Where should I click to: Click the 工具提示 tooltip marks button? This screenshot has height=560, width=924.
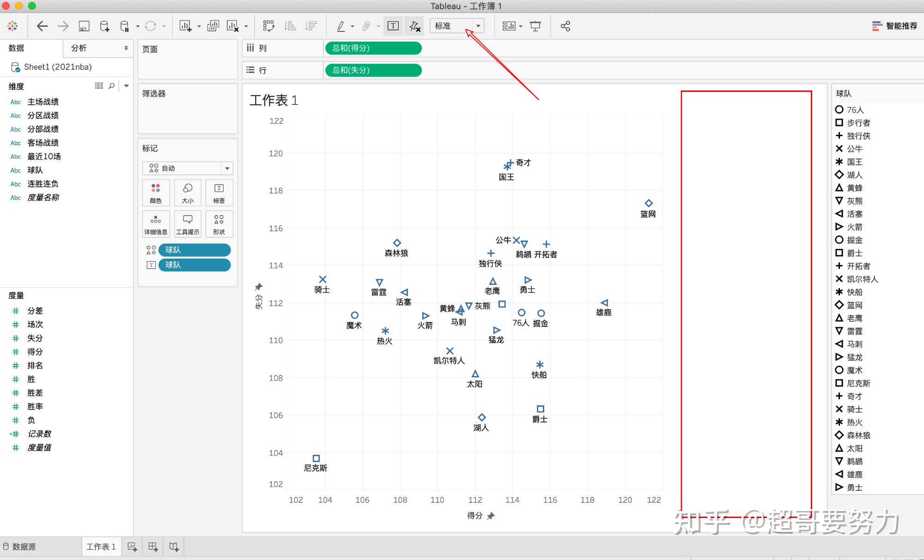[188, 224]
